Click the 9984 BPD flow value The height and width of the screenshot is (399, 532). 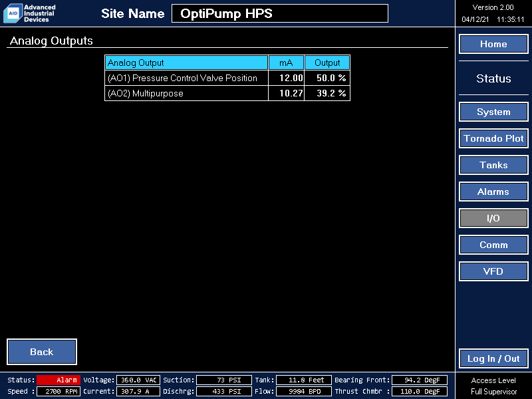pos(304,391)
